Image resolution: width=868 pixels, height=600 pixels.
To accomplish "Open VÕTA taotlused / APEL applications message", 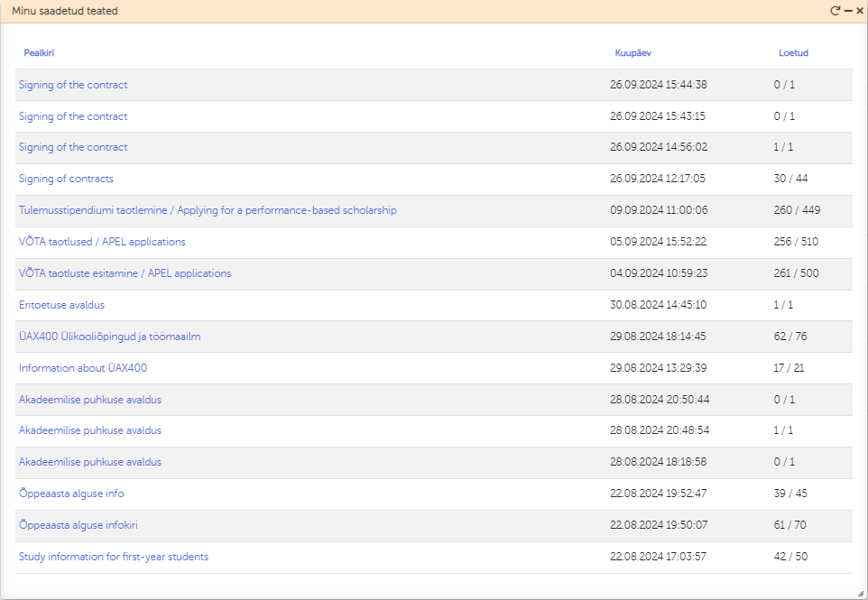I will (x=102, y=242).
